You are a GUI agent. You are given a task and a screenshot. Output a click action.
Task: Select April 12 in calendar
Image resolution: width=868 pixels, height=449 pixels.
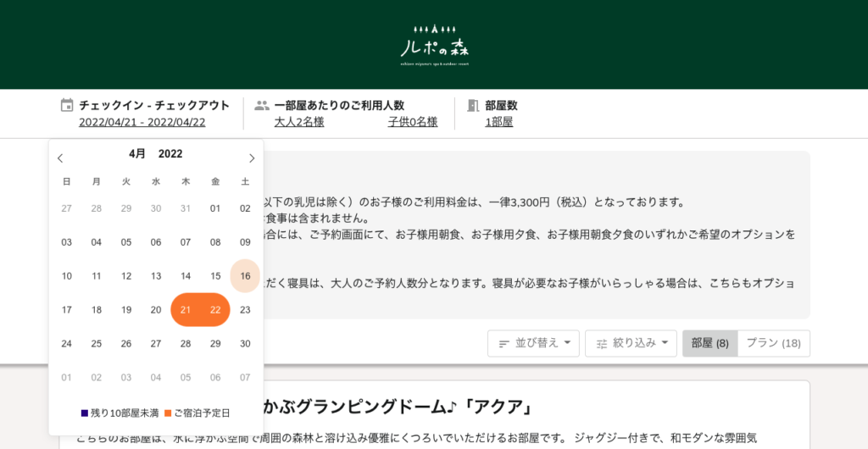[x=126, y=276]
